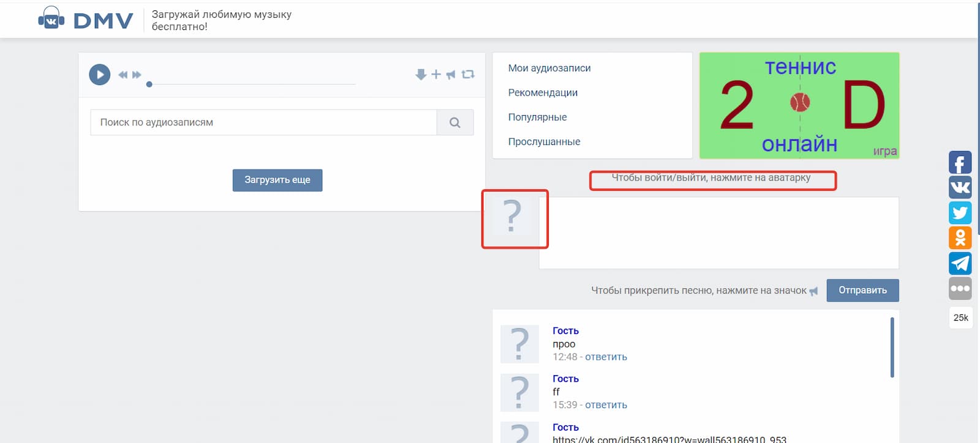Open more sharing options ellipsis icon

pyautogui.click(x=960, y=288)
